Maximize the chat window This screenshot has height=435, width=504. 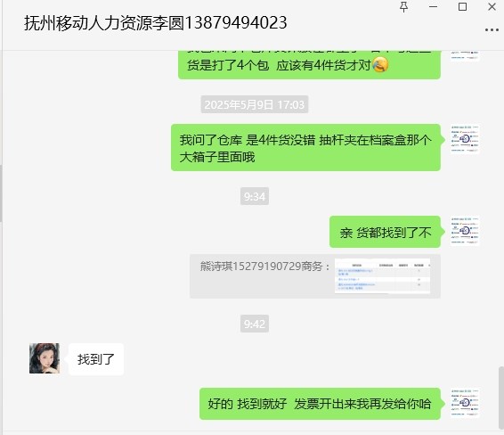[x=462, y=7]
